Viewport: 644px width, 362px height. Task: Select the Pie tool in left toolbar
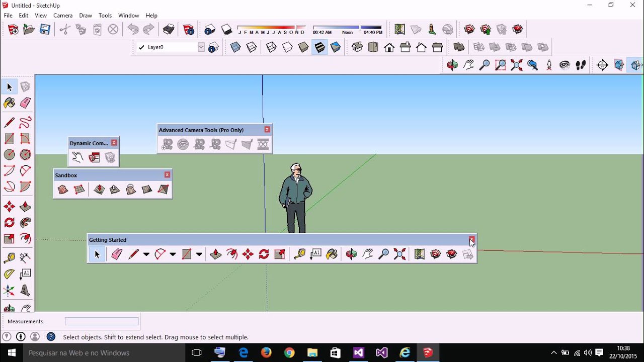(25, 187)
